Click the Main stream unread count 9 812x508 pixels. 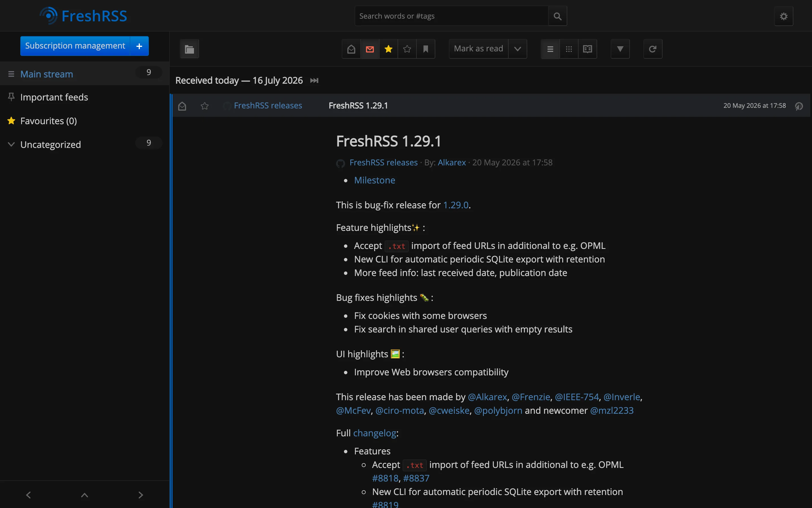[x=149, y=72]
